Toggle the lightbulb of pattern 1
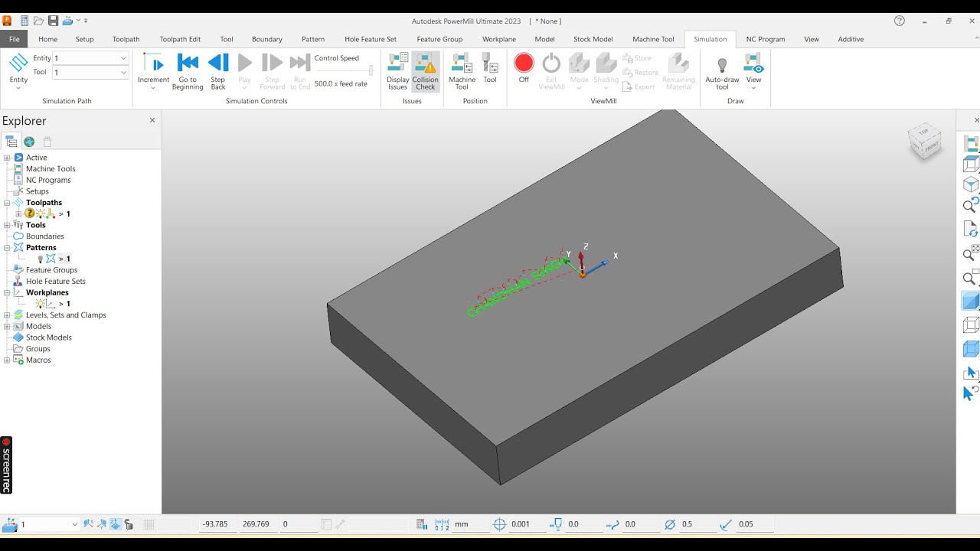Image resolution: width=980 pixels, height=551 pixels. click(x=41, y=259)
